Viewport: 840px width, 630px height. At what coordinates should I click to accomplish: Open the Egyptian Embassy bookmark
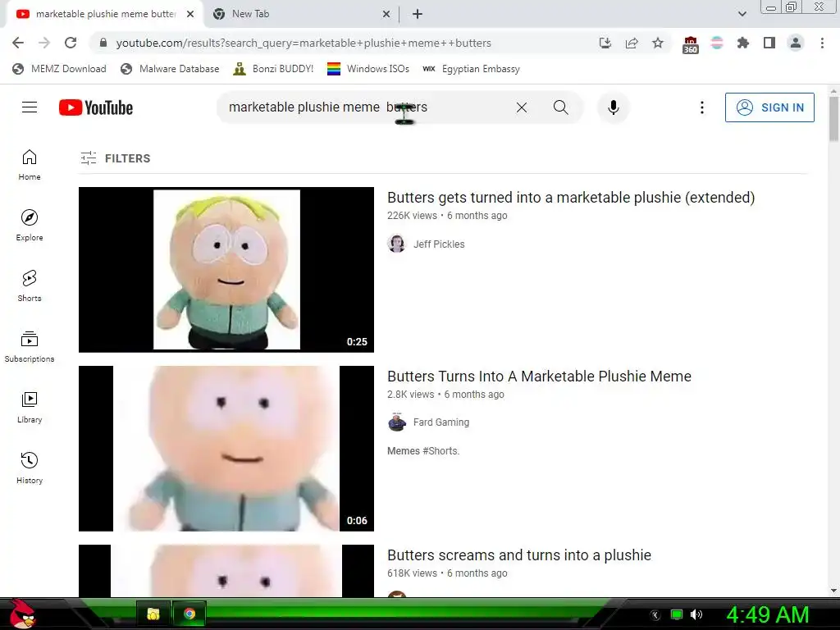471,69
